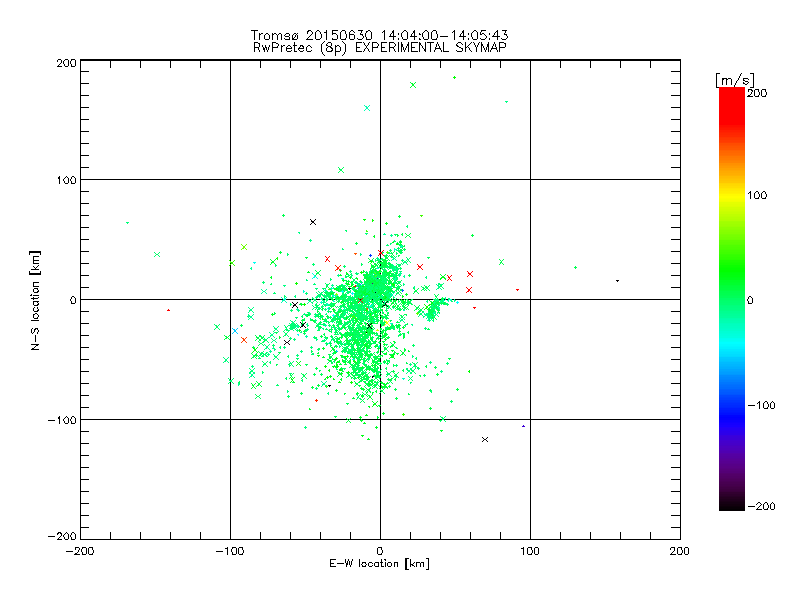Click the x-axis tick label "-200"
This screenshot has height=600, width=800.
80,551
